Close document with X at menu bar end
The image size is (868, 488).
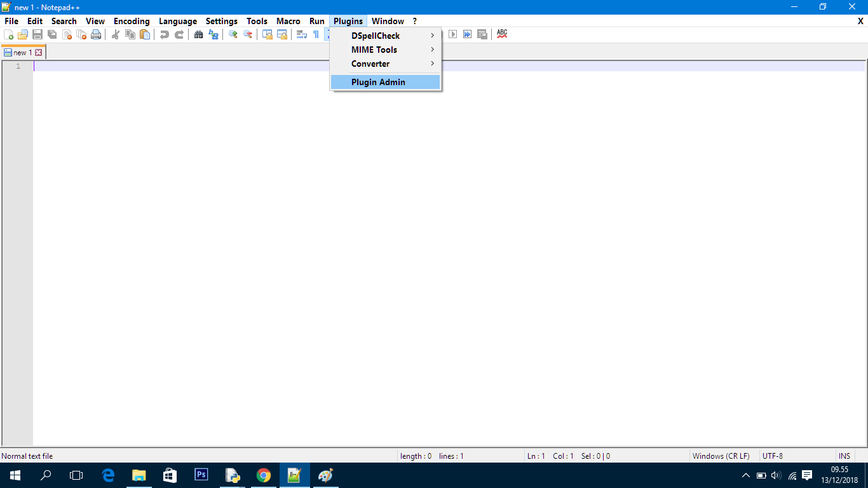click(860, 21)
